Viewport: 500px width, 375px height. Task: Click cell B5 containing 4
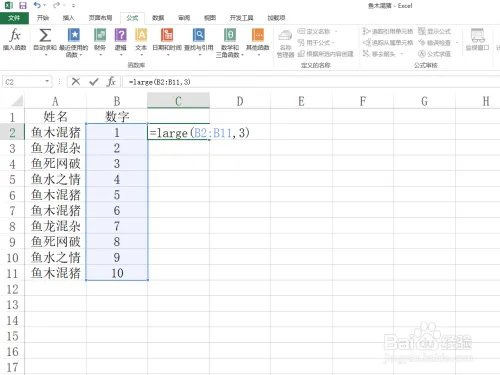[x=117, y=179]
